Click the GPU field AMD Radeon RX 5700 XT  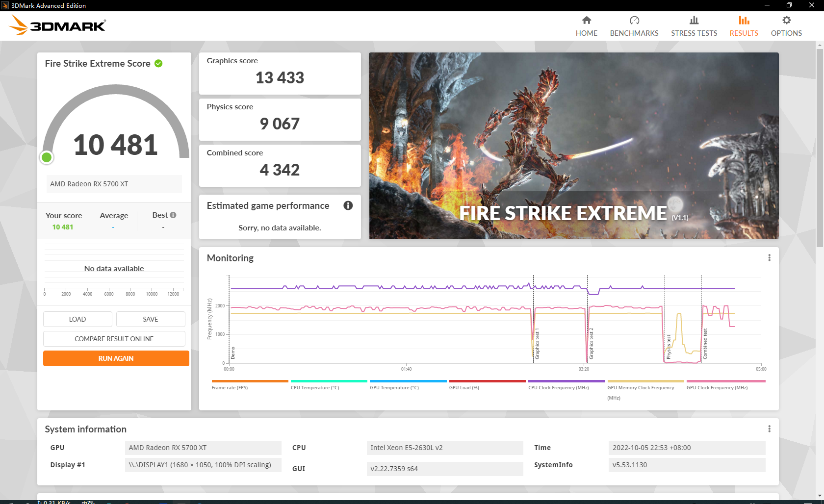203,448
